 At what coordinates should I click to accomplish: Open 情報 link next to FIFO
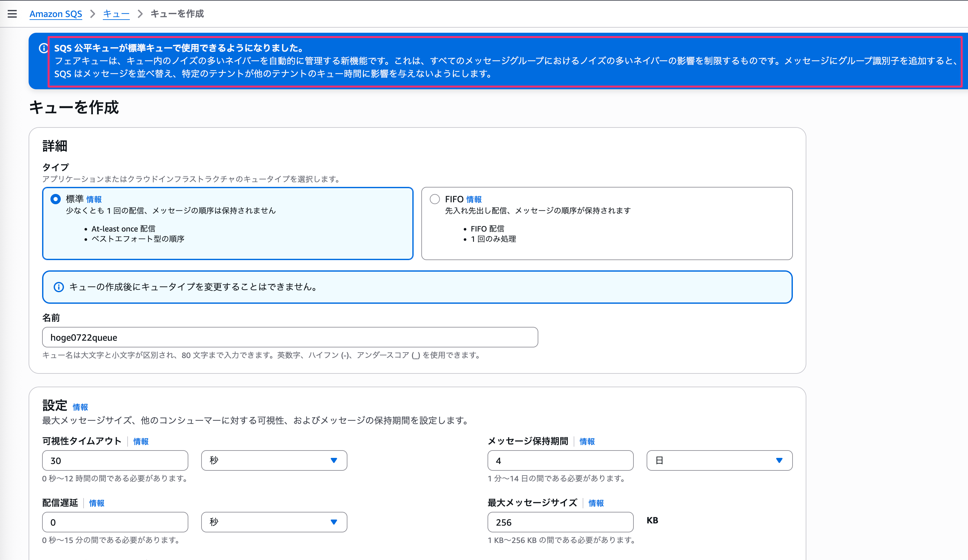tap(474, 199)
